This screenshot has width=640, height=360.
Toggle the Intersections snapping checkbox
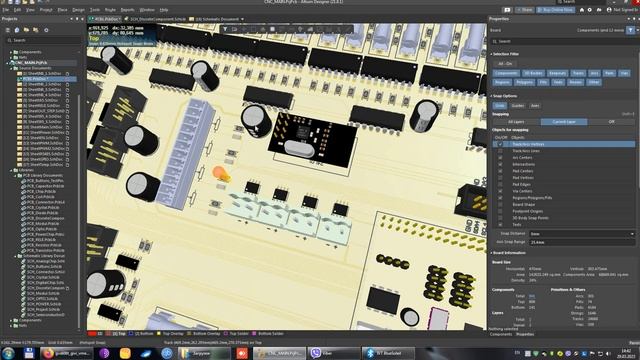[x=500, y=164]
